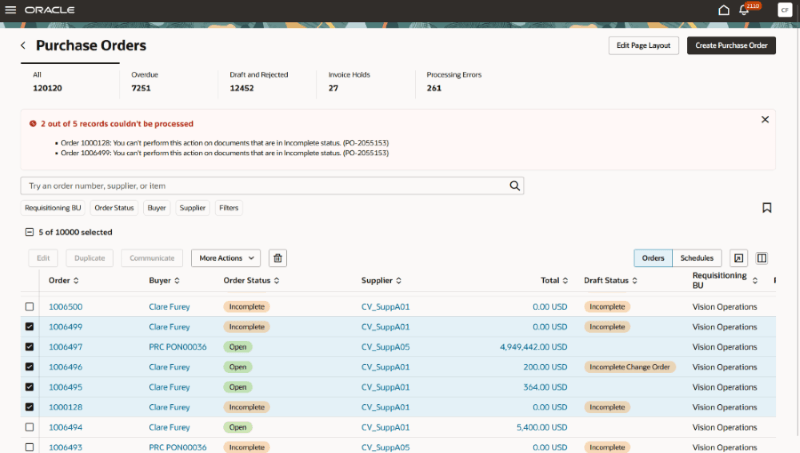Click the 4,949,442.00 USD total

(x=533, y=347)
